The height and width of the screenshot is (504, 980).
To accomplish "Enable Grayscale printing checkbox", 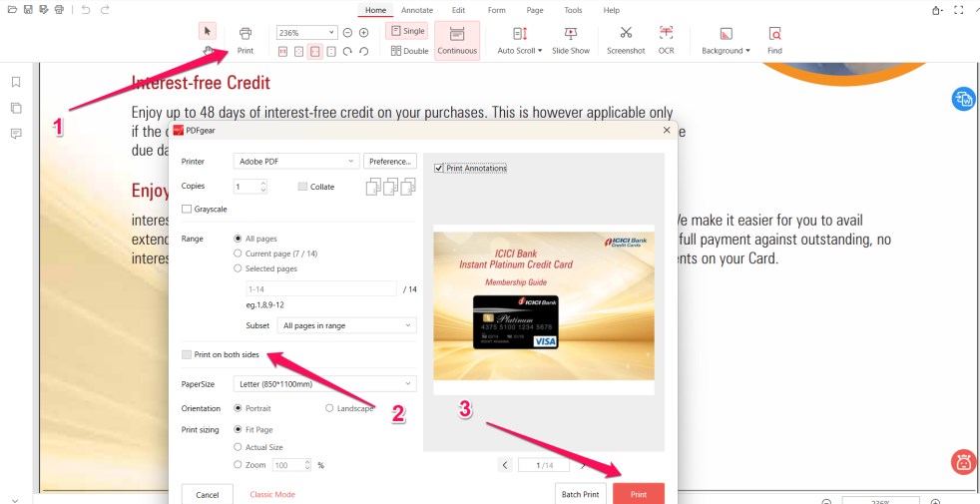I will 187,209.
